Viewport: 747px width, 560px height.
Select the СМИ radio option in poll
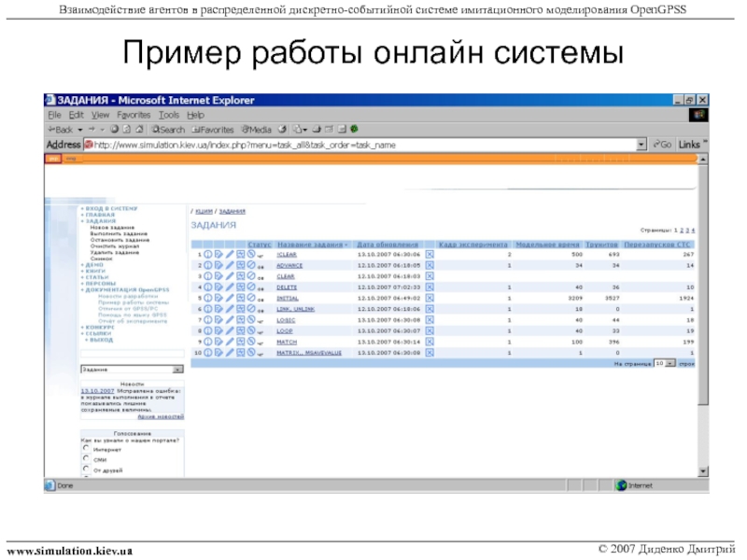click(x=86, y=459)
